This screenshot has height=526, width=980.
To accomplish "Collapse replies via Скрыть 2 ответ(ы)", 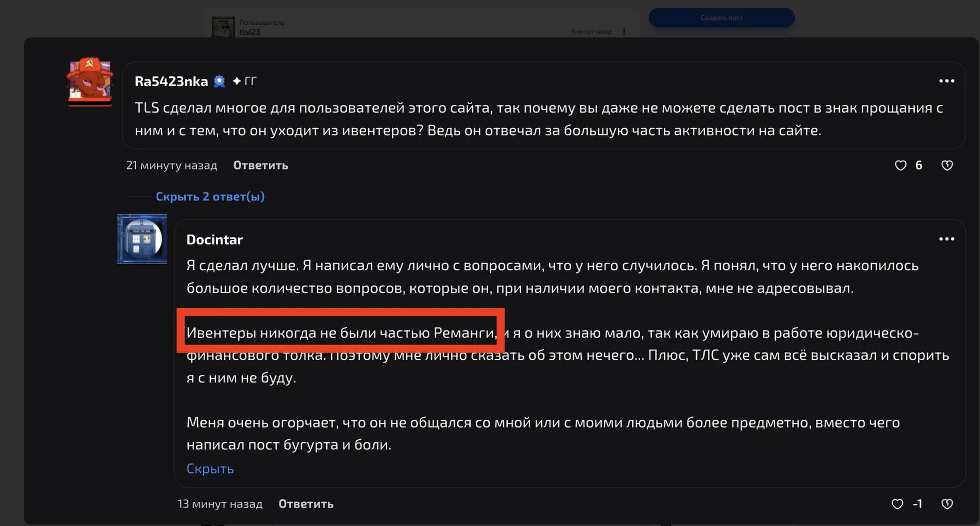I will (210, 196).
